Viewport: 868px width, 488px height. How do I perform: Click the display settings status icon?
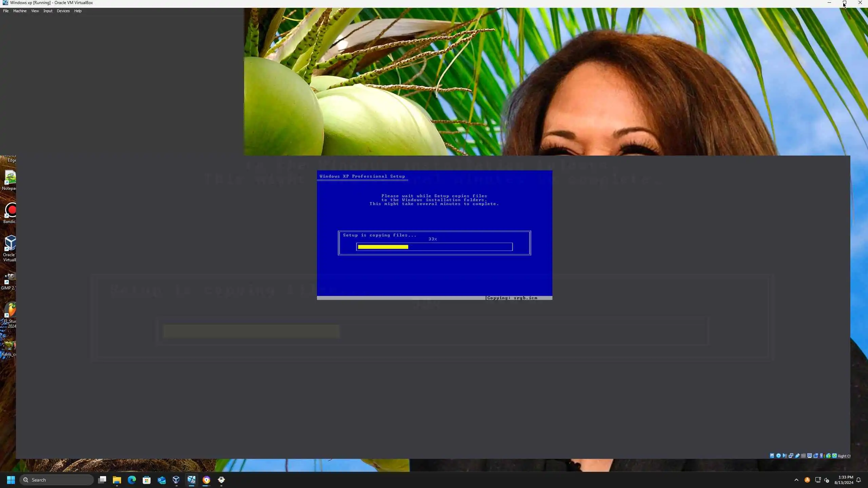[809, 456]
